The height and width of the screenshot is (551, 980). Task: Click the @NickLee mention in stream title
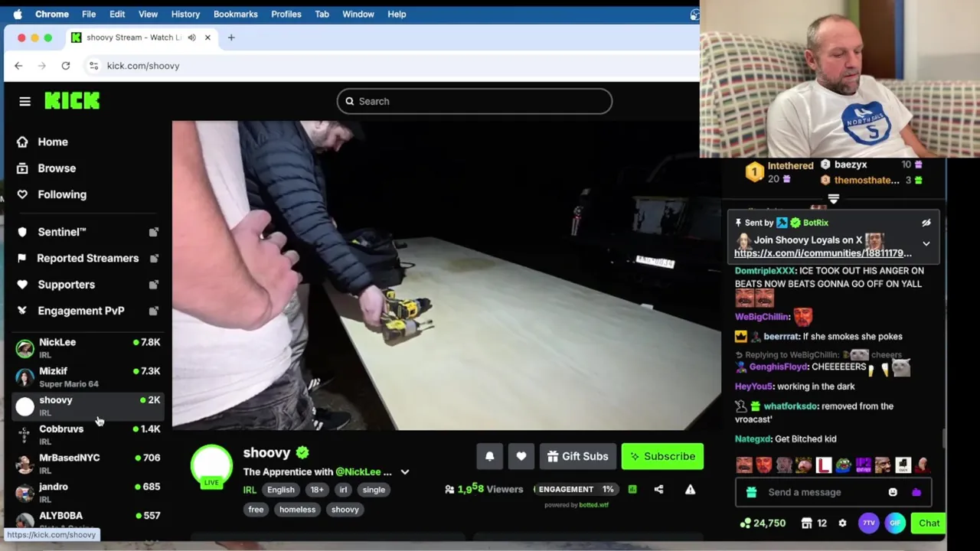pyautogui.click(x=358, y=472)
